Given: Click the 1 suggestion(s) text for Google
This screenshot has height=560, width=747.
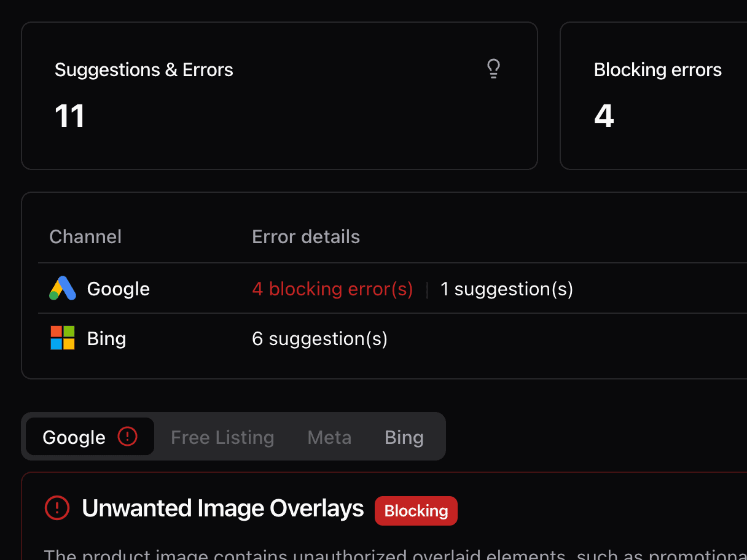Looking at the screenshot, I should pyautogui.click(x=507, y=289).
